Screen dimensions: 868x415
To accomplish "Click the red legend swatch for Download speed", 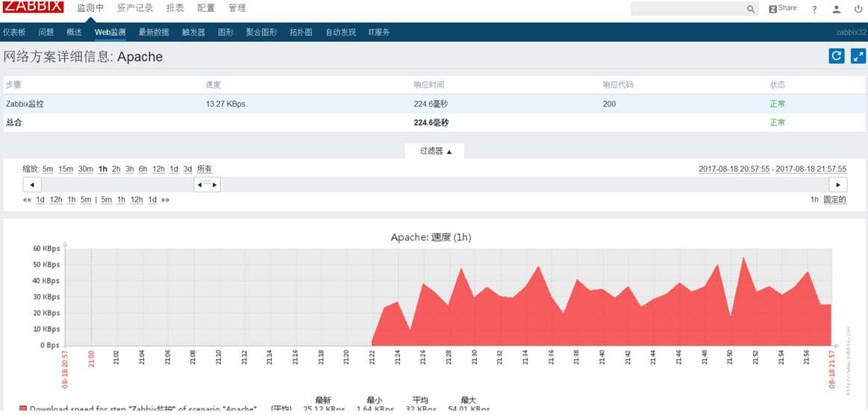I will [x=22, y=408].
